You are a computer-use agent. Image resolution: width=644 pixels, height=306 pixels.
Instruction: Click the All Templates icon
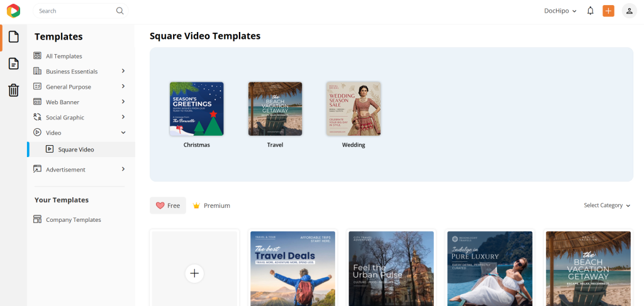click(37, 56)
